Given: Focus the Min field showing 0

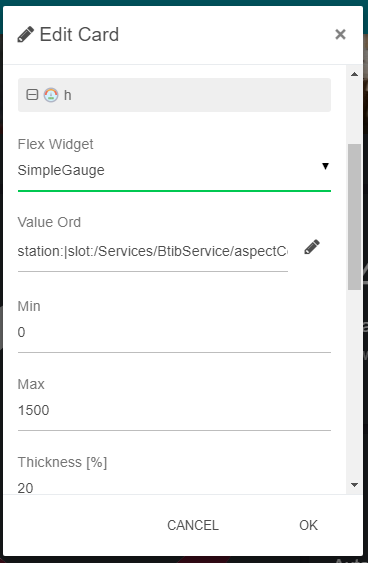Looking at the screenshot, I should (174, 333).
